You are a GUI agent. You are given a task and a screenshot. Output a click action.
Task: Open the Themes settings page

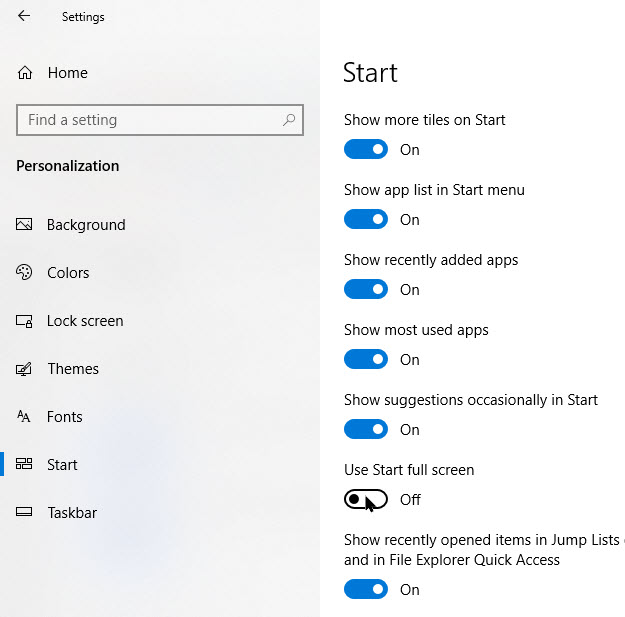point(73,369)
